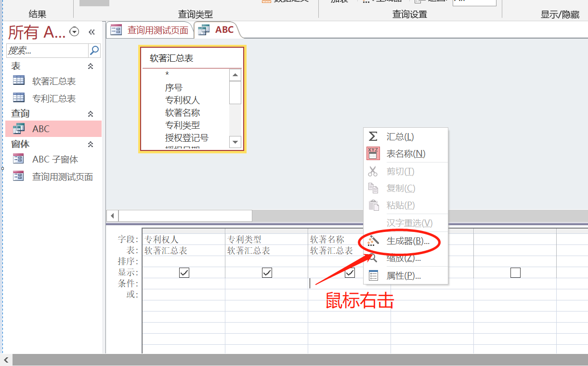This screenshot has width=588, height=366.
Task: Click the table cell under 专利类型 column
Action: [266, 250]
